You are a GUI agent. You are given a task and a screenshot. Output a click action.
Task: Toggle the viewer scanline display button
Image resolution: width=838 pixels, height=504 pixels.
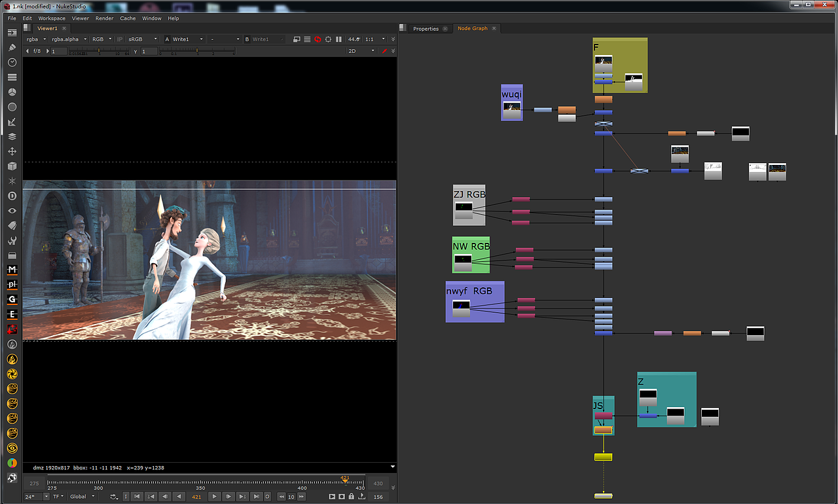(306, 39)
